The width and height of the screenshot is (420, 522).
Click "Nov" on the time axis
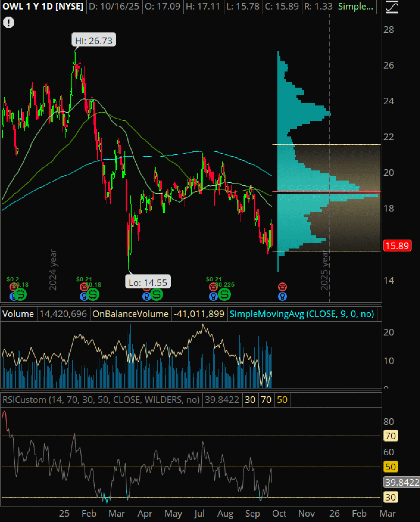click(x=307, y=513)
